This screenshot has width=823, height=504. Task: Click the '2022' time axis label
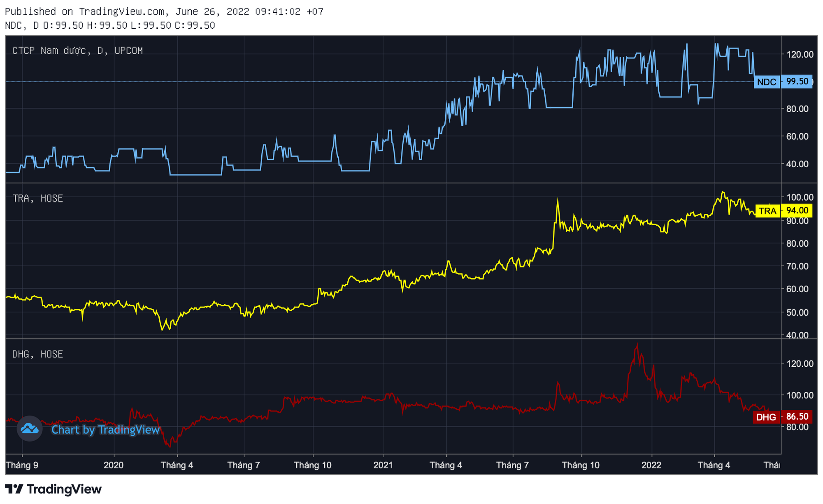click(x=651, y=465)
